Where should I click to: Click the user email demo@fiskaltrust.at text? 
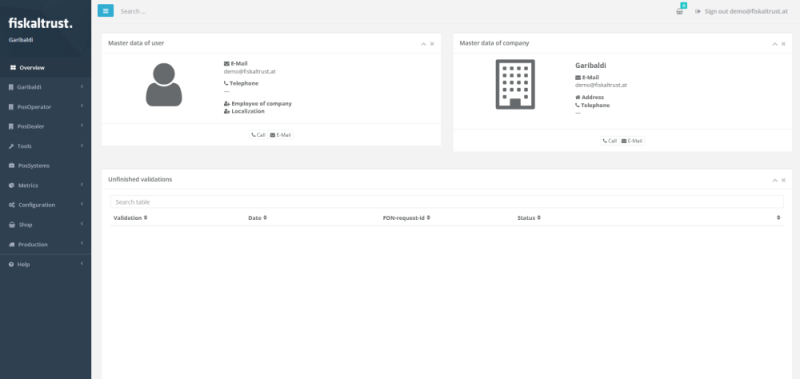(249, 71)
